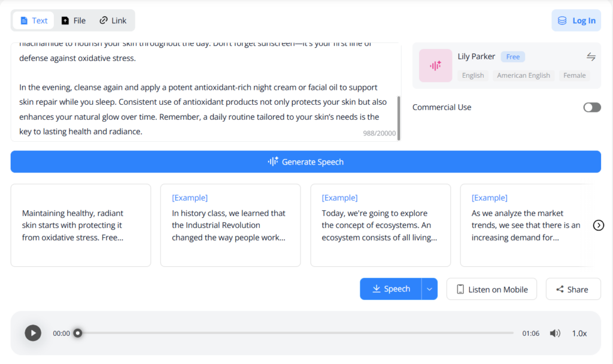Change playback speed via 1.0x control
This screenshot has height=364, width=613.
(579, 333)
